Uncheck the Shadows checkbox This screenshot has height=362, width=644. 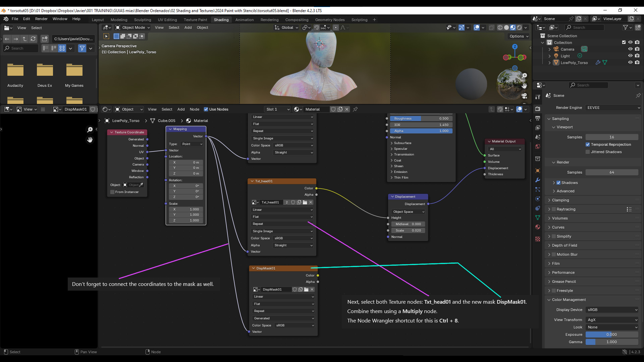558,183
